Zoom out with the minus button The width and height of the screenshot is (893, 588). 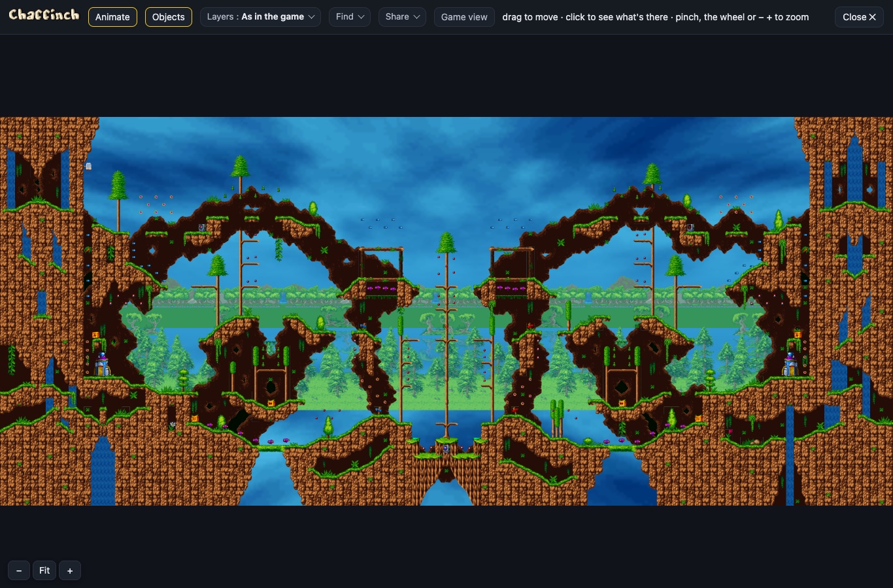(19, 570)
